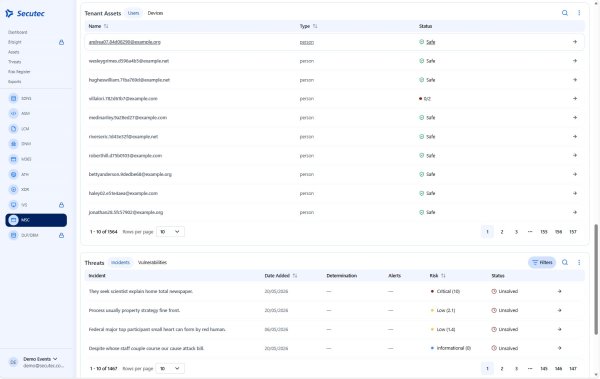The width and height of the screenshot is (600, 379).
Task: Click the page vertical scrollbar
Action: click(596, 279)
